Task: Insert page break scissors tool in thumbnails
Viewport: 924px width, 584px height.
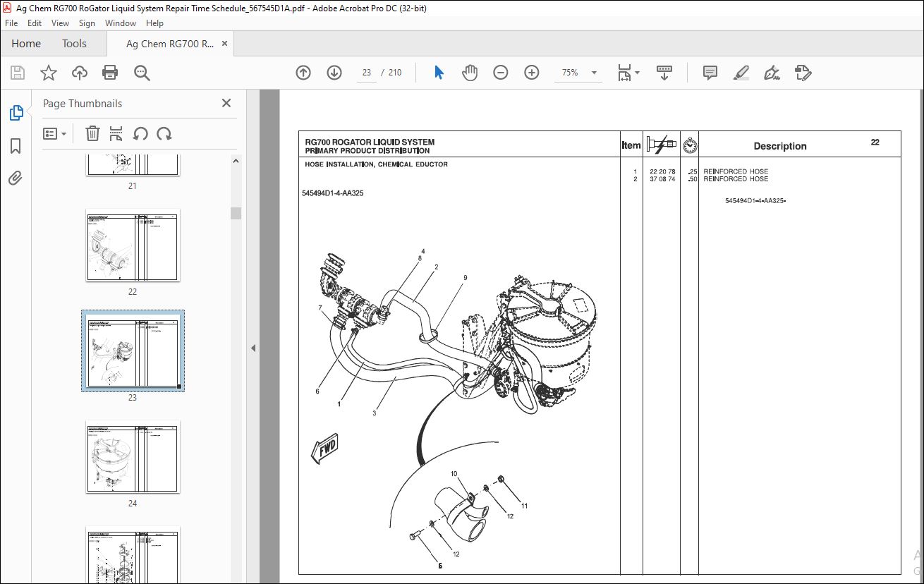Action: [x=116, y=133]
